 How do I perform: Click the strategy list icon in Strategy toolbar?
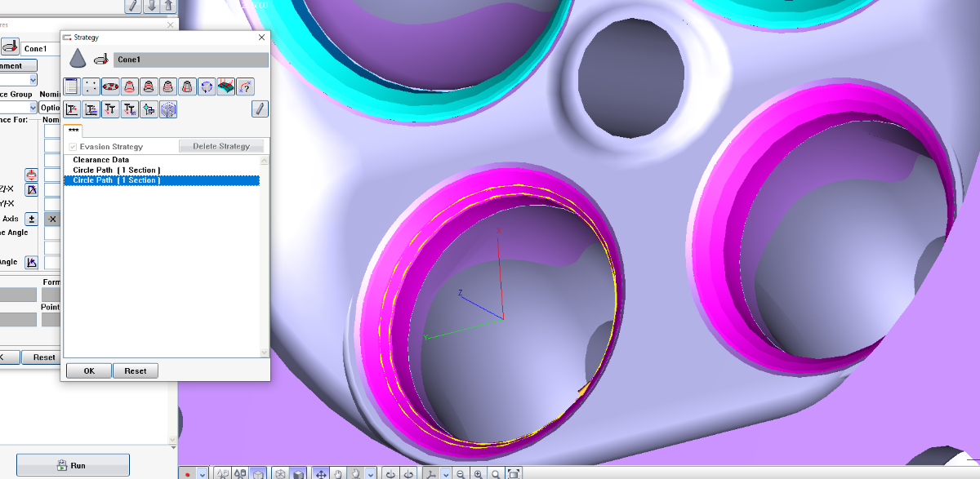71,86
